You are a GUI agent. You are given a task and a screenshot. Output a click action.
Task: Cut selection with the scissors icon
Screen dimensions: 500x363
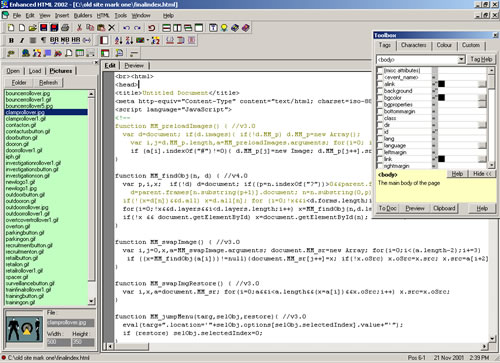[x=79, y=28]
